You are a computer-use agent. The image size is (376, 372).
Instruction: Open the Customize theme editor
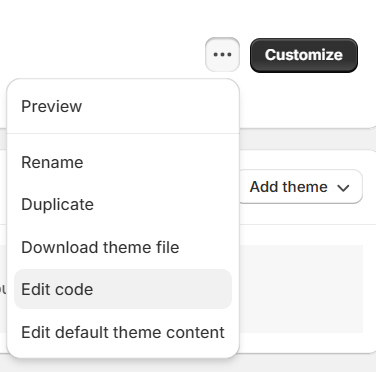click(x=304, y=55)
